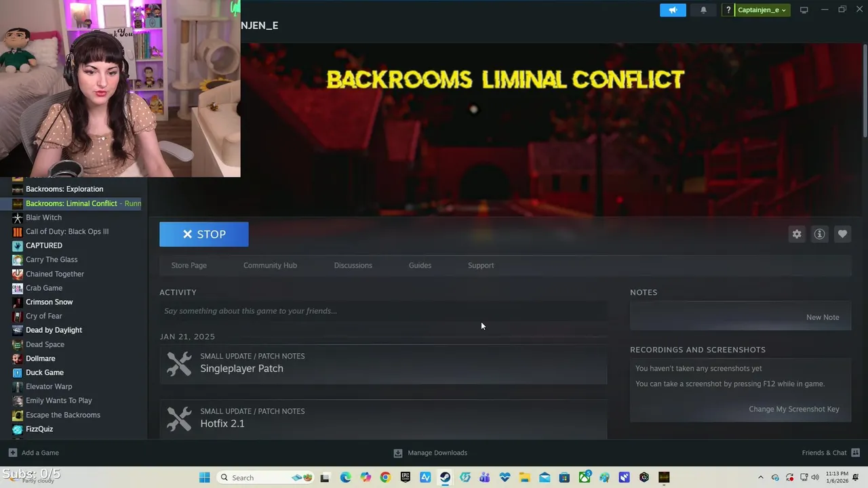The image size is (868, 488).
Task: Create a New Note
Action: (x=823, y=317)
